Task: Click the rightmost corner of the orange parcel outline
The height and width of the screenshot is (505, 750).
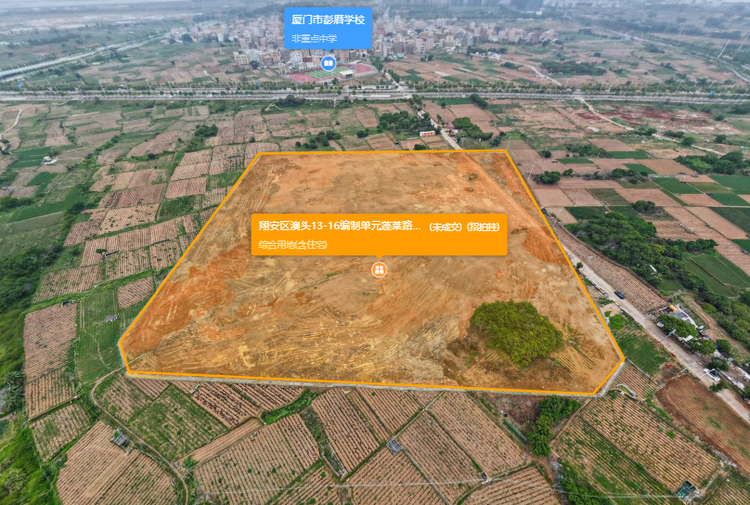Action: pos(623,364)
